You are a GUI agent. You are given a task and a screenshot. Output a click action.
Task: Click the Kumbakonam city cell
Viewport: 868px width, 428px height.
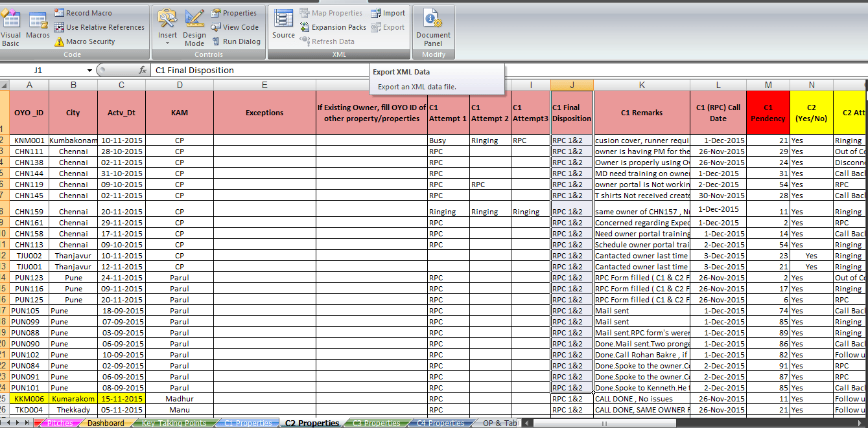click(73, 140)
